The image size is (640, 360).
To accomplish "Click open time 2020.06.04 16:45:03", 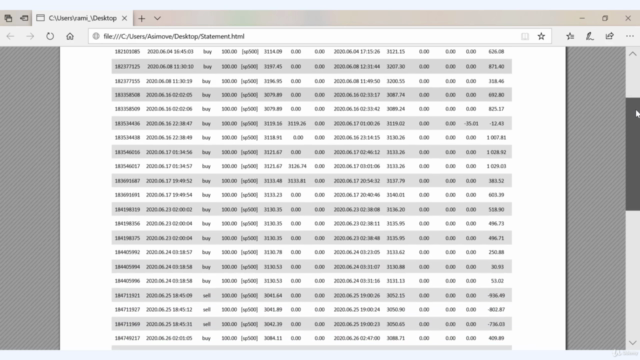I will click(x=170, y=52).
